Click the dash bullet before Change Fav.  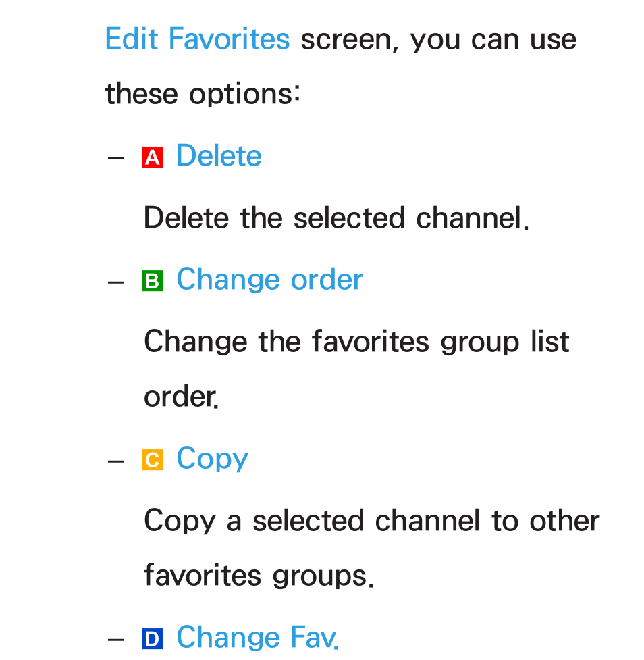tap(115, 640)
